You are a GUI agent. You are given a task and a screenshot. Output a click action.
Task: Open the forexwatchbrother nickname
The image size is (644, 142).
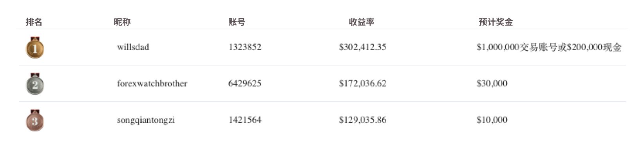click(x=152, y=84)
